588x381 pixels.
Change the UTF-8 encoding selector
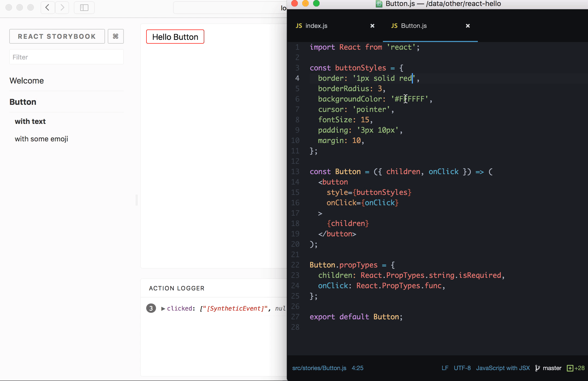(x=462, y=368)
